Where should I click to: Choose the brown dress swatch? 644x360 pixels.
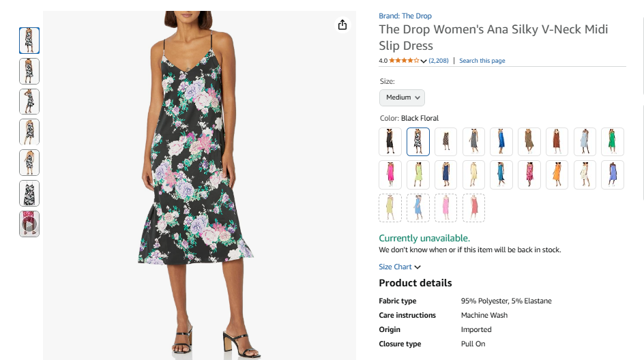pos(529,142)
